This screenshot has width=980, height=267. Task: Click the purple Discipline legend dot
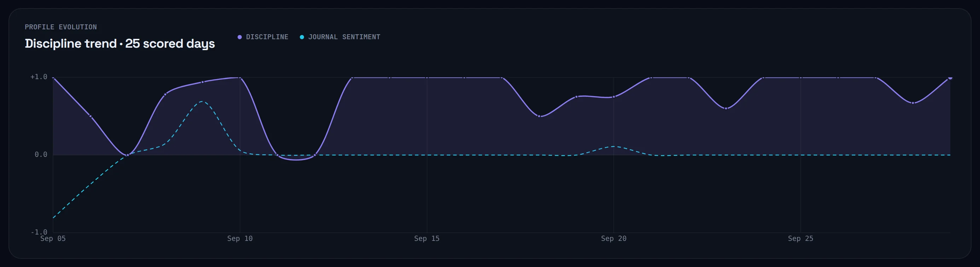[x=240, y=37]
